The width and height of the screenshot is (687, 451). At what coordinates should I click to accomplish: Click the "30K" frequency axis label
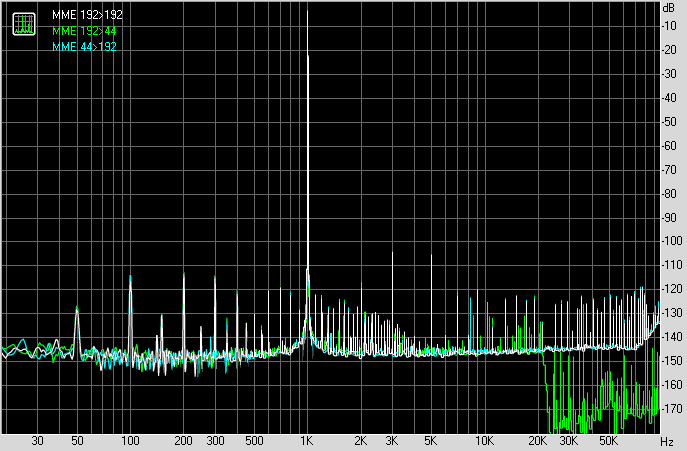pyautogui.click(x=569, y=441)
